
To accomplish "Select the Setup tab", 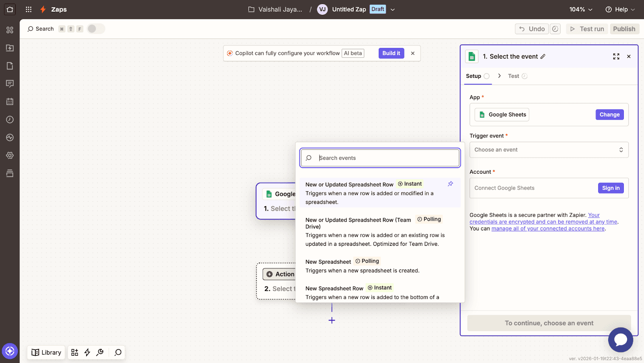I will pos(474,76).
